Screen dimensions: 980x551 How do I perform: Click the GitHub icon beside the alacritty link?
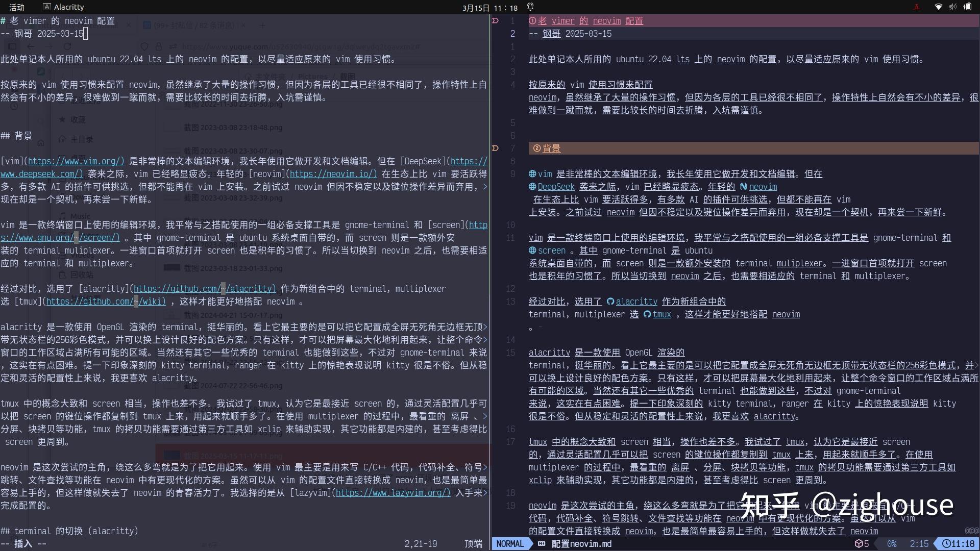pos(611,302)
